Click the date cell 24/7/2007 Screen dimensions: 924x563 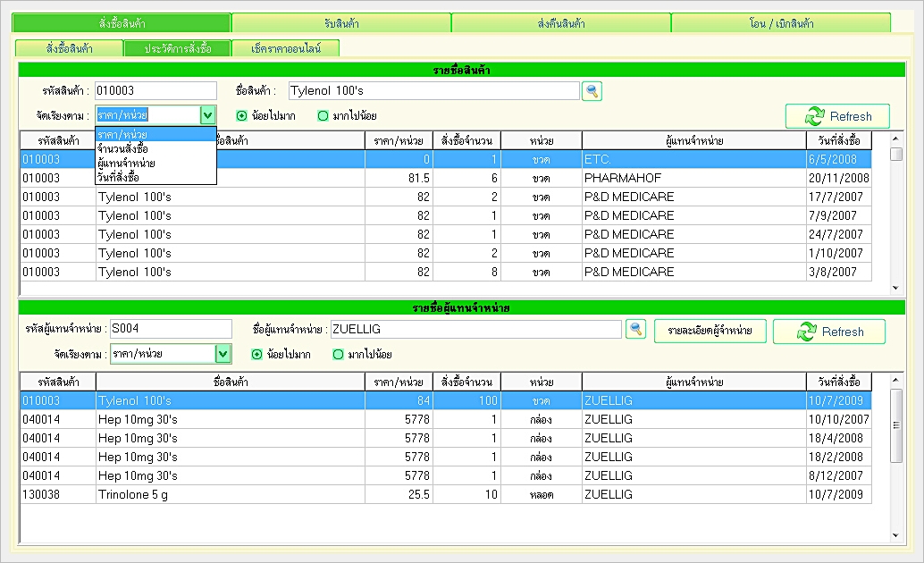(x=838, y=235)
